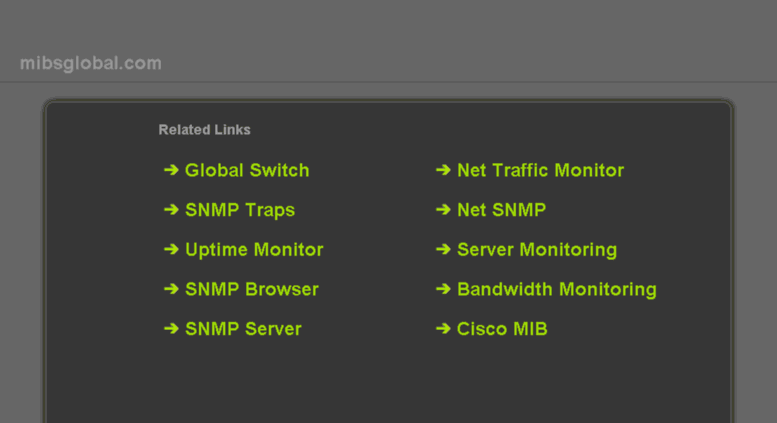777x423 pixels.
Task: Click the arrow icon beside Bandwidth Monitoring
Action: 444,289
